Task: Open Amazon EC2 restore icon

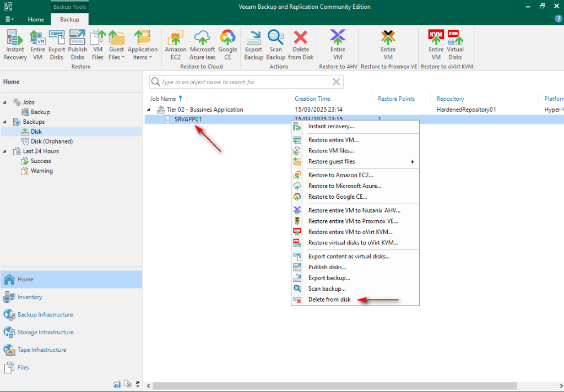Action: click(176, 45)
